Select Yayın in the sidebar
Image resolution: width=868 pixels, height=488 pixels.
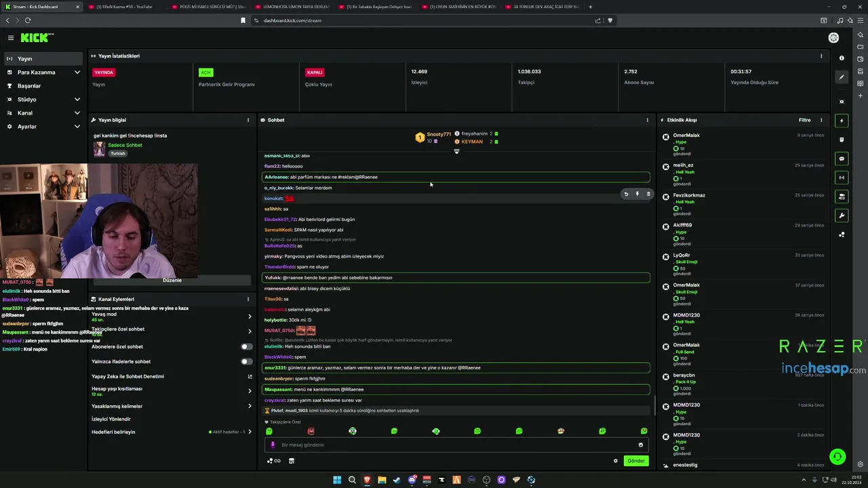click(43, 59)
